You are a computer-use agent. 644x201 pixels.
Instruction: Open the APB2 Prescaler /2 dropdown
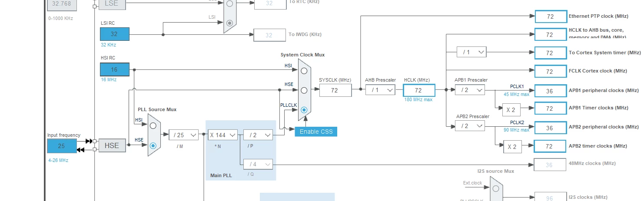click(470, 126)
